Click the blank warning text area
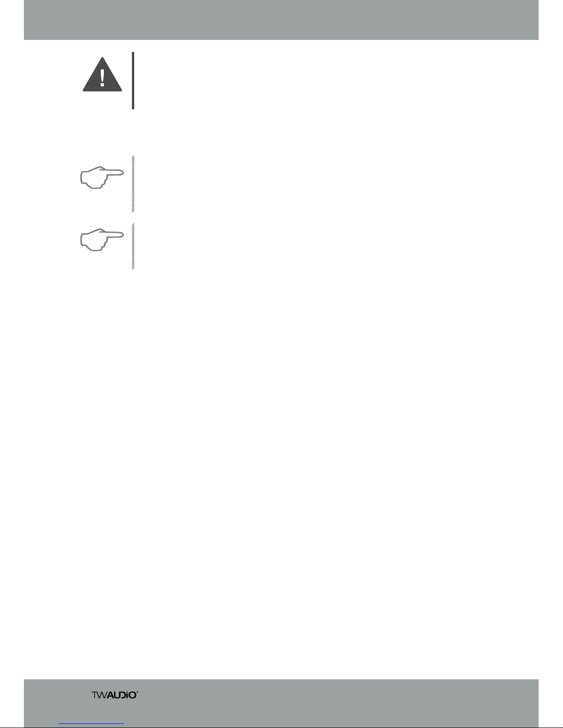This screenshot has height=728, width=563. tap(336, 80)
